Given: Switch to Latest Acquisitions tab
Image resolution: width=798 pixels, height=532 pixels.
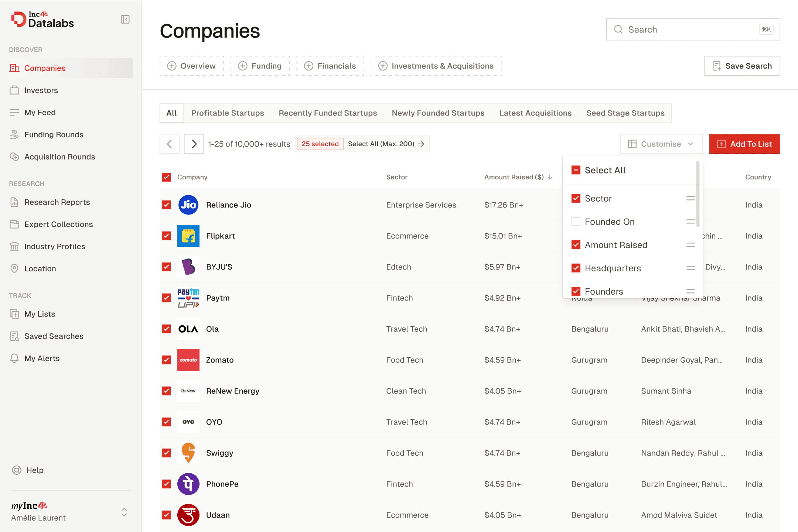Looking at the screenshot, I should point(535,113).
